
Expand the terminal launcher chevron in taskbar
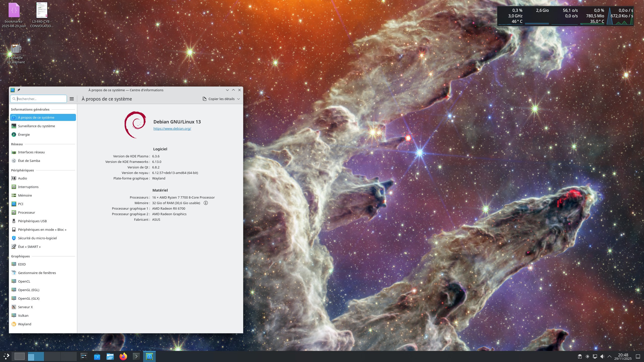click(136, 356)
